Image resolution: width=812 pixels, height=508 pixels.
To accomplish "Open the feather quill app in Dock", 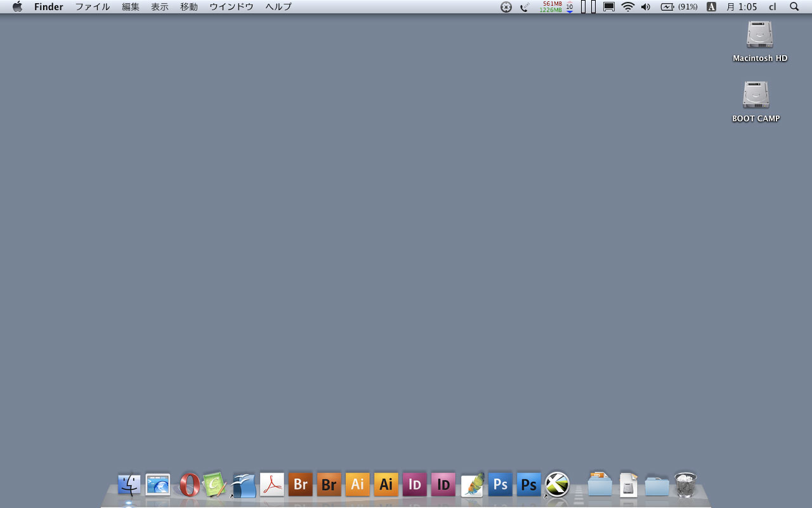I will click(x=472, y=485).
